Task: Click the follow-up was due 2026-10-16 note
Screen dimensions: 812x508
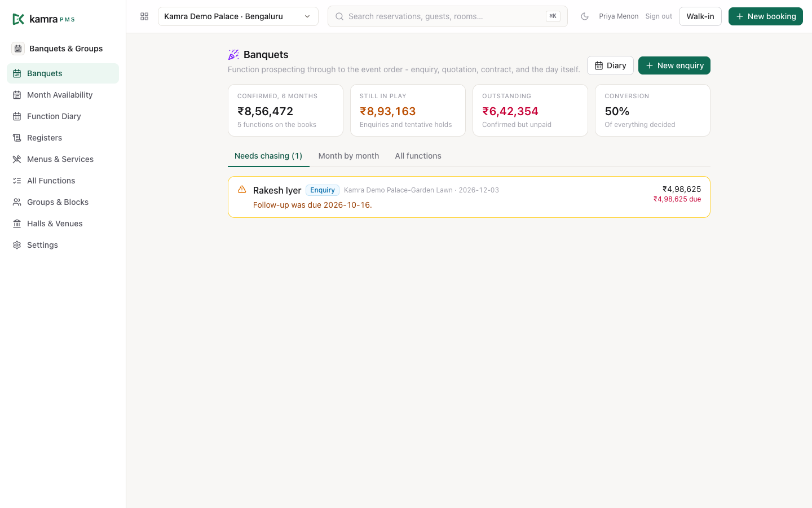Action: point(312,205)
